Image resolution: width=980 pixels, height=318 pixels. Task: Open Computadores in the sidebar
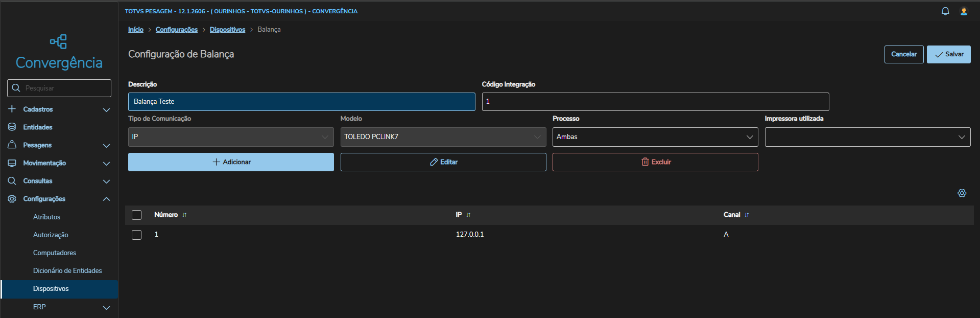point(55,253)
